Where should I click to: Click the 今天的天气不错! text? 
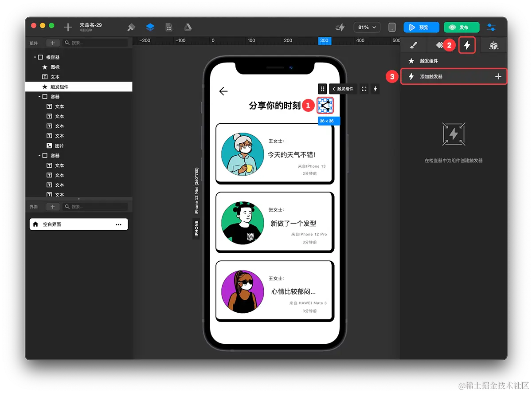292,155
